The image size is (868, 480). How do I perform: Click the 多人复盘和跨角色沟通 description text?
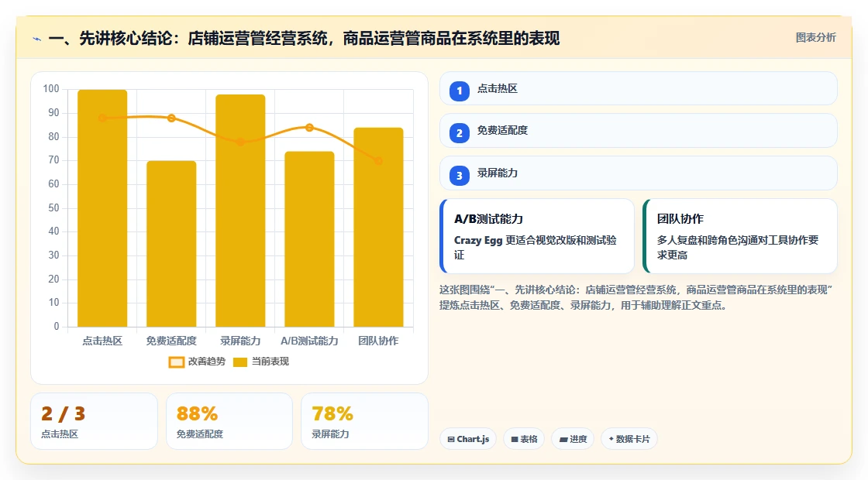pyautogui.click(x=737, y=248)
